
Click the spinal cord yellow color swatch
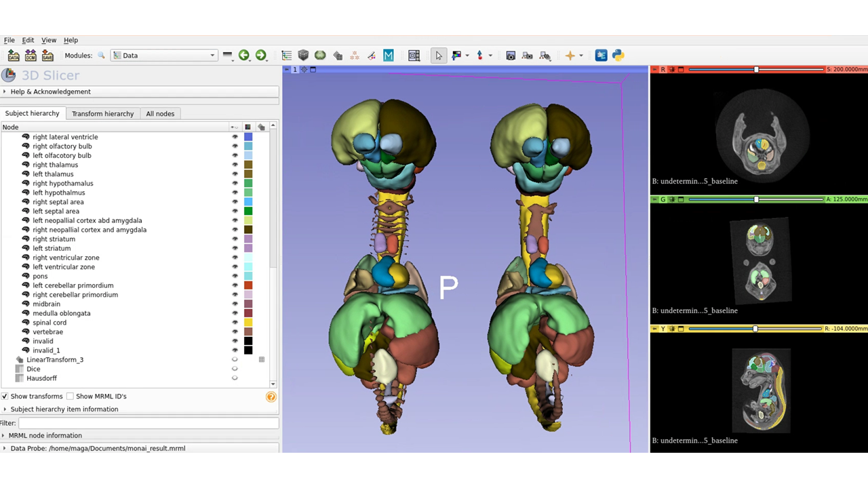tap(248, 323)
